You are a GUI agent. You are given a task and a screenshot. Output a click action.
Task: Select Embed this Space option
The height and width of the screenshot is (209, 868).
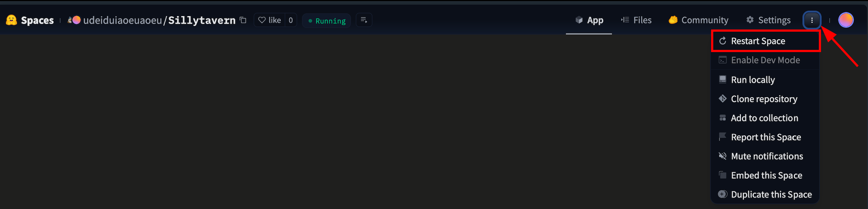(x=765, y=176)
